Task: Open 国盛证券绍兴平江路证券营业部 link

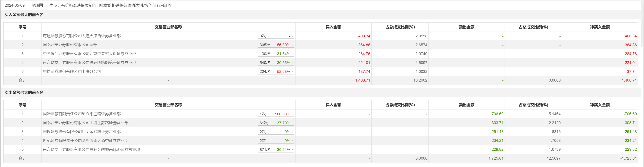Action: (x=81, y=114)
